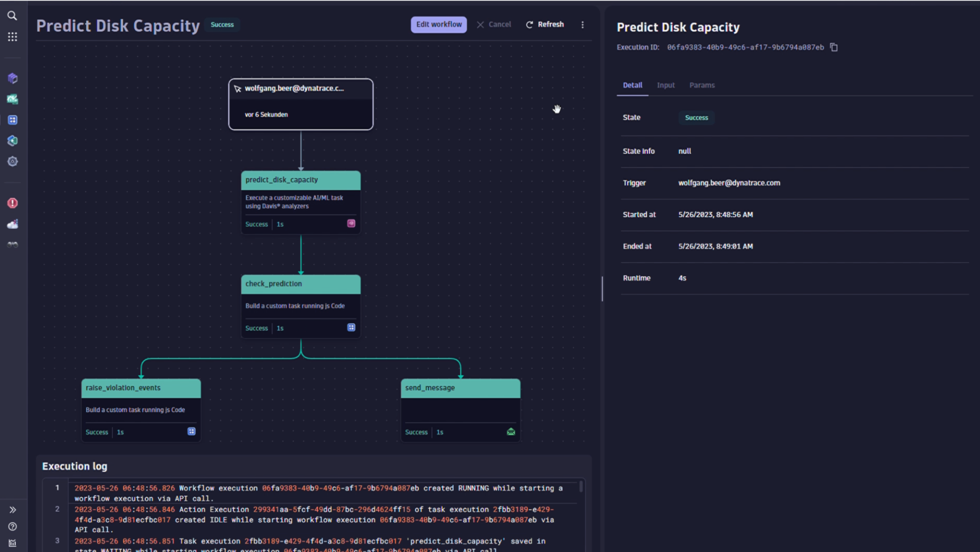
Task: Click the copy execution ID icon
Action: [x=834, y=47]
